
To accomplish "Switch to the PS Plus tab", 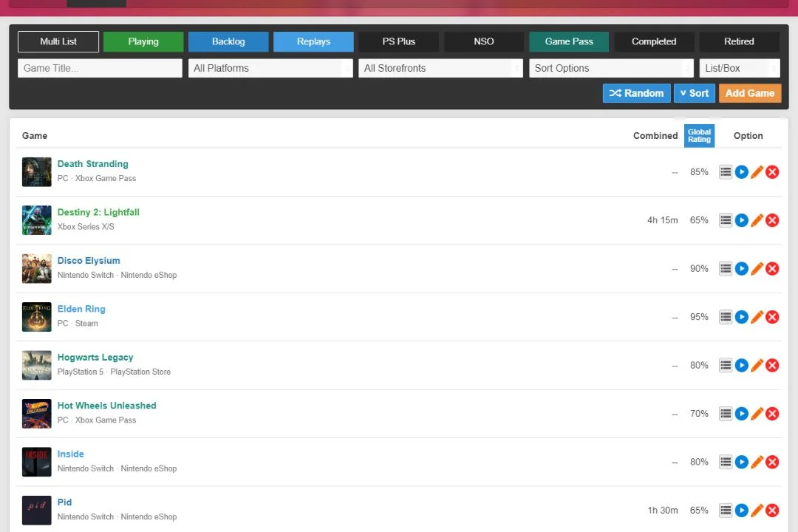I will [x=398, y=41].
